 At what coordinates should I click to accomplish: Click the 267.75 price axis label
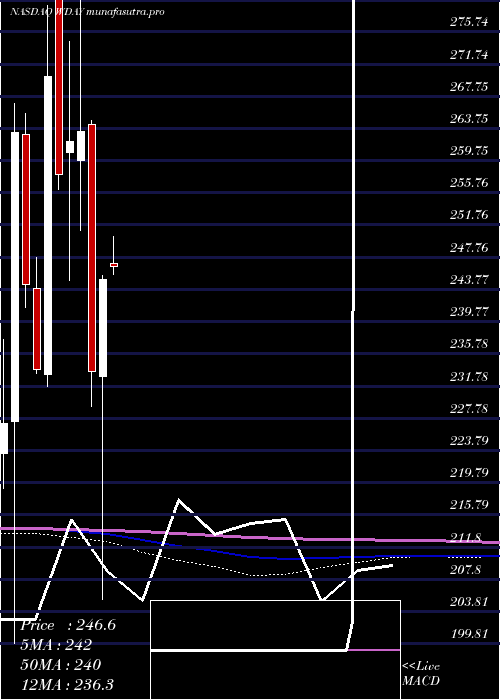(469, 87)
